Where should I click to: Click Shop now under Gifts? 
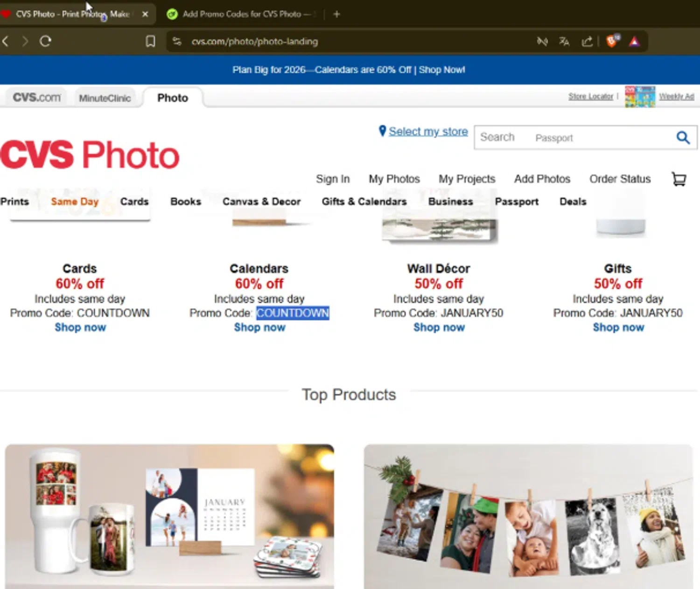click(x=618, y=327)
